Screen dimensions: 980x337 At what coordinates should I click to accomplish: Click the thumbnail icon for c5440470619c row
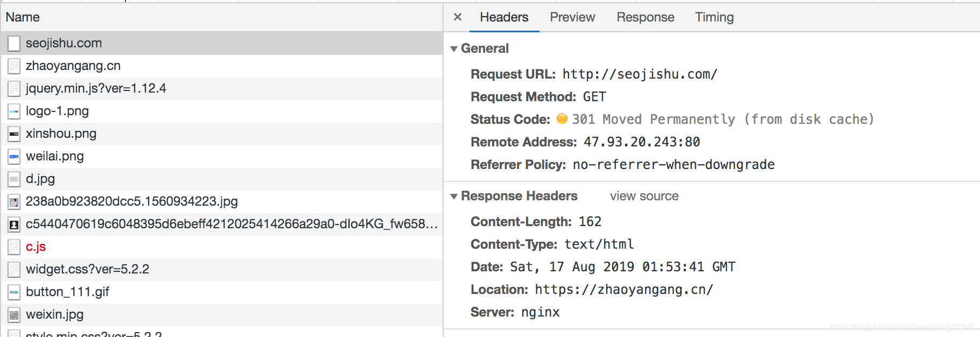[x=14, y=224]
